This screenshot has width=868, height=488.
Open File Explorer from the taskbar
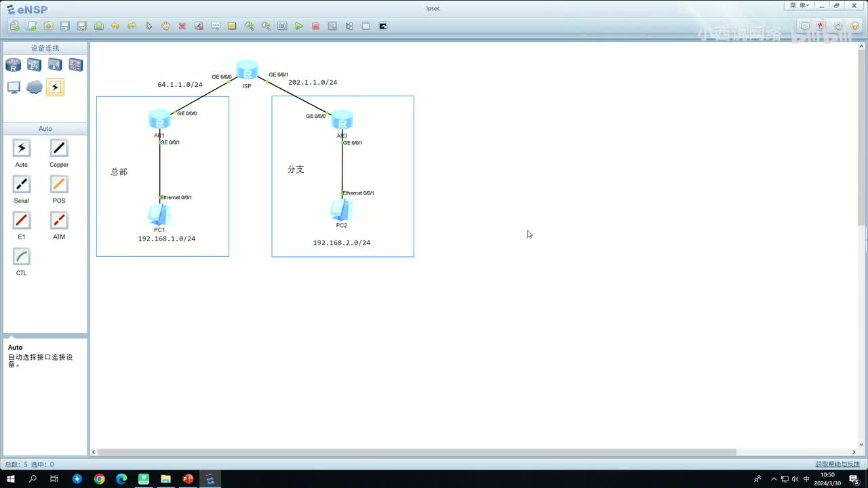click(165, 479)
